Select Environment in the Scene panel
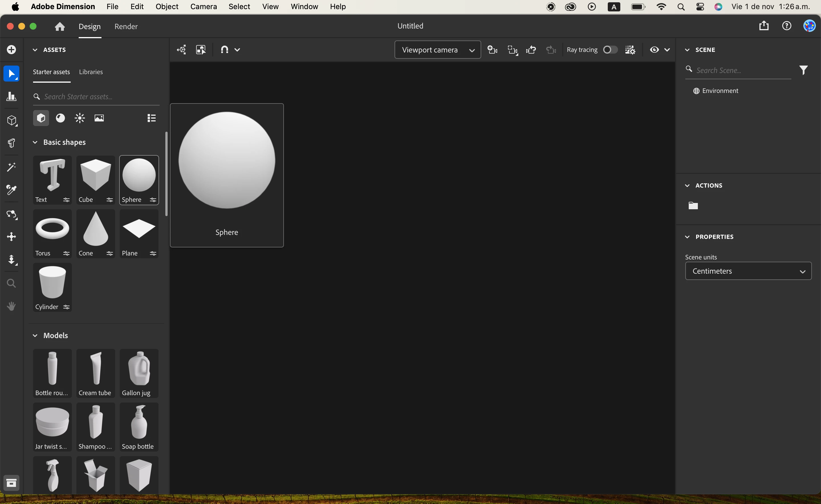 click(x=720, y=91)
